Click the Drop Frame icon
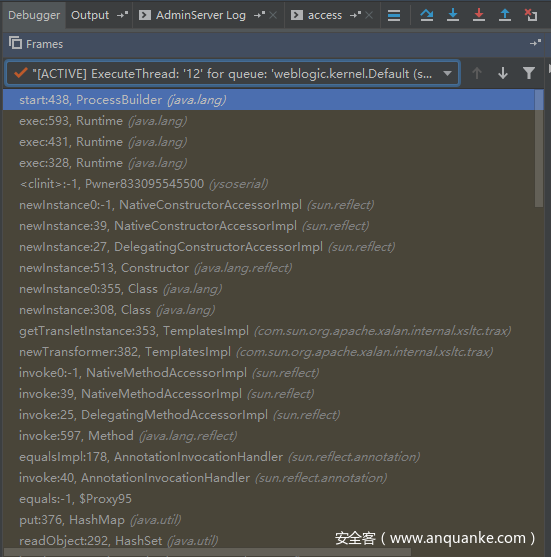This screenshot has width=551, height=557. [x=531, y=15]
